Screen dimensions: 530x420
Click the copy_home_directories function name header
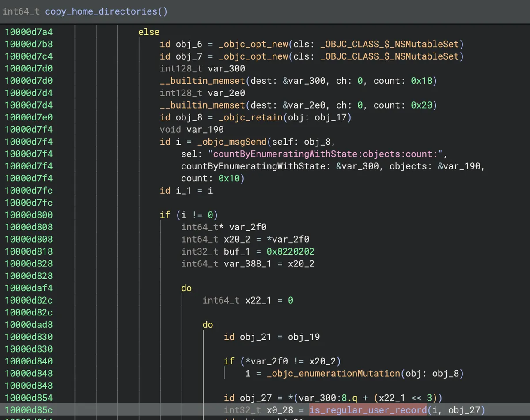[102, 11]
